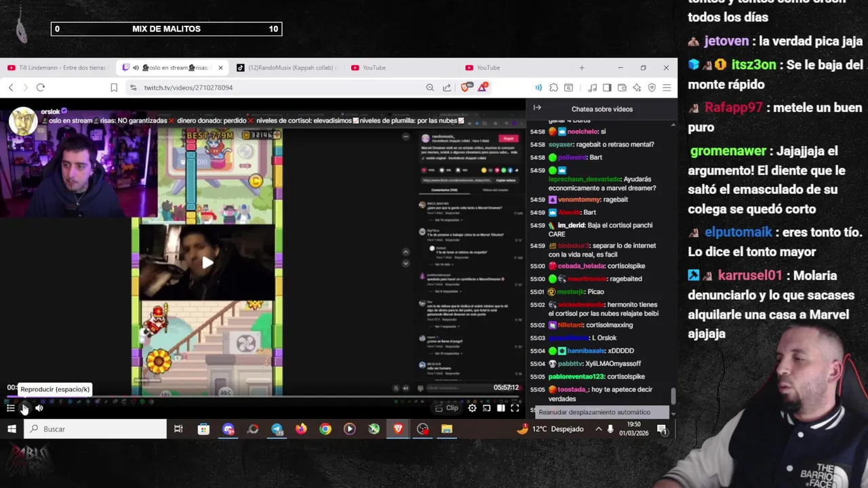Open the Brave playlist music-note icon
Viewport: 868px width, 488px height.
593,87
